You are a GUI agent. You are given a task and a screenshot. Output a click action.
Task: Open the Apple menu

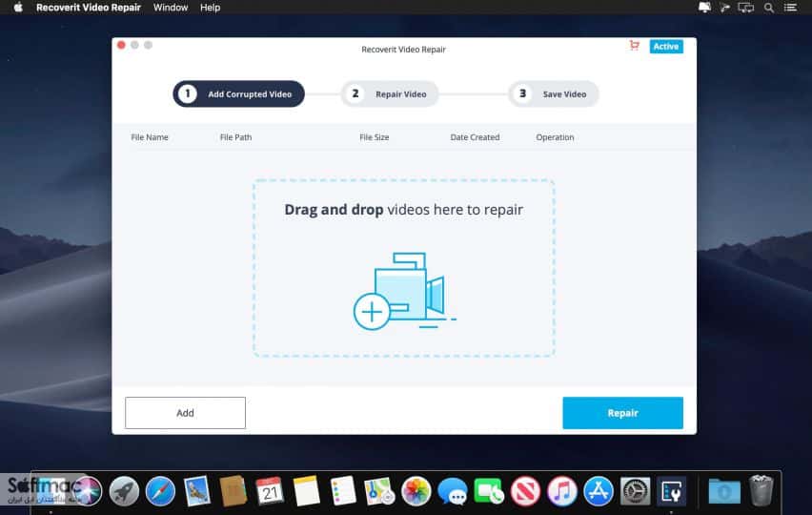point(18,8)
